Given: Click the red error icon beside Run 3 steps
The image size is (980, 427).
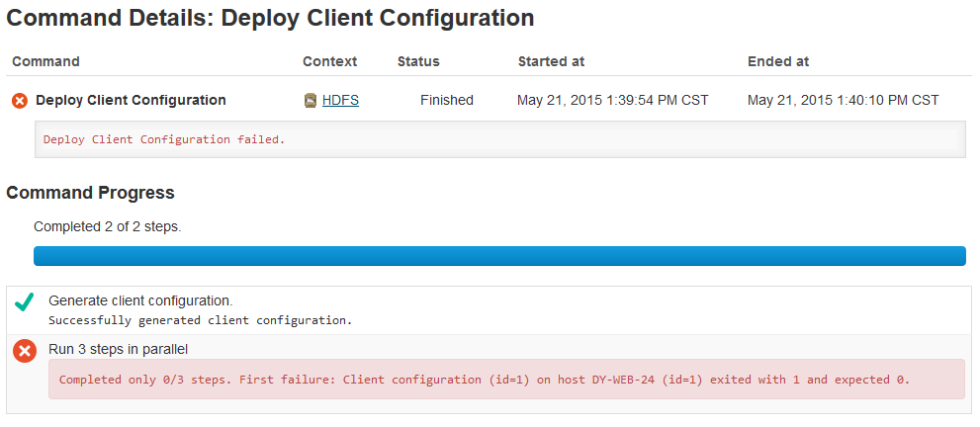Looking at the screenshot, I should 25,351.
